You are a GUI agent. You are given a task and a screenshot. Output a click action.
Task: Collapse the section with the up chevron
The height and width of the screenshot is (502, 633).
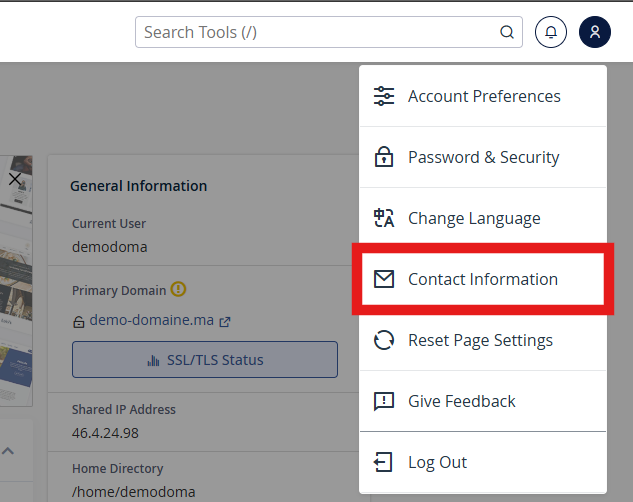pos(8,451)
